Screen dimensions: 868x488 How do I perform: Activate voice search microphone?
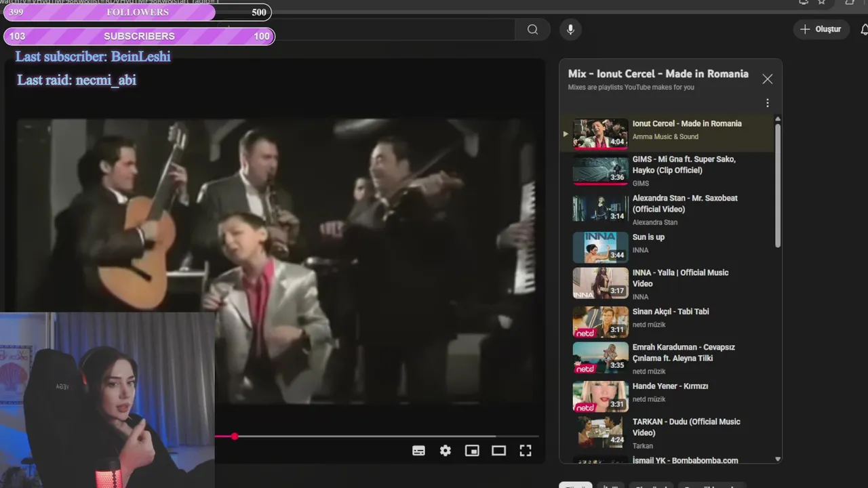tap(570, 29)
